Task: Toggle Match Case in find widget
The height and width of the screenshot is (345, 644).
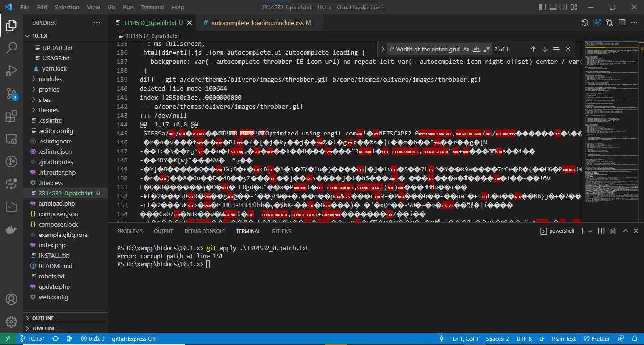Action: [466, 49]
